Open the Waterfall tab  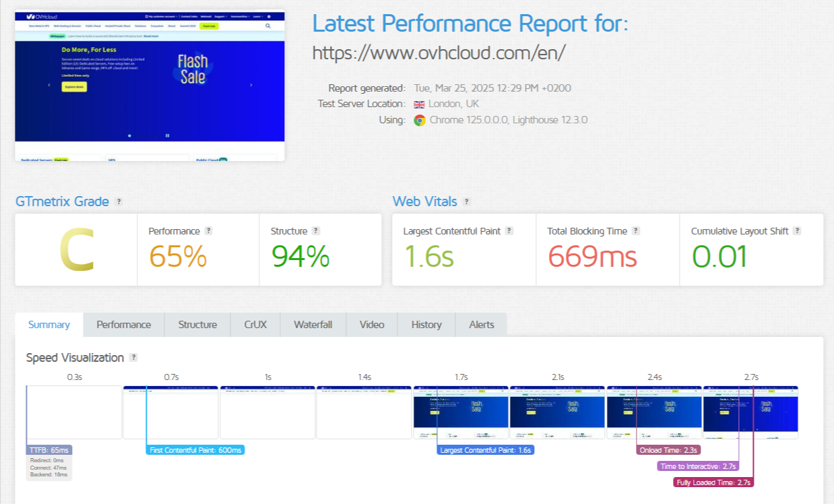313,325
